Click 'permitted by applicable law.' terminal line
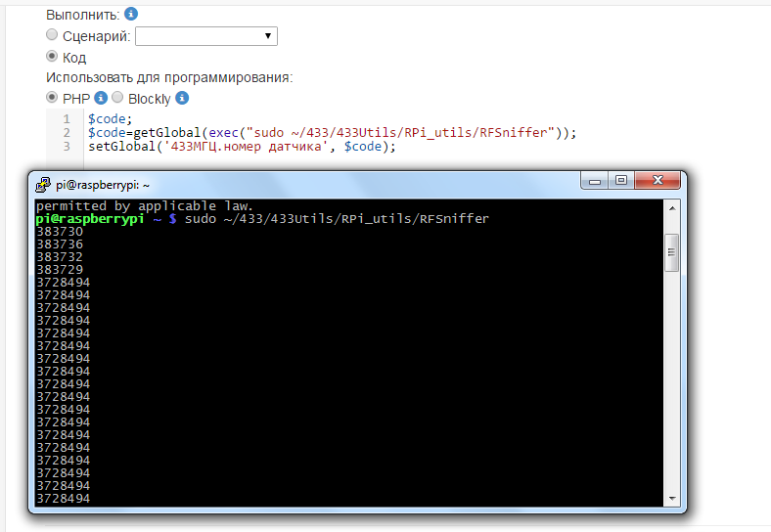The image size is (771, 532). click(x=145, y=206)
